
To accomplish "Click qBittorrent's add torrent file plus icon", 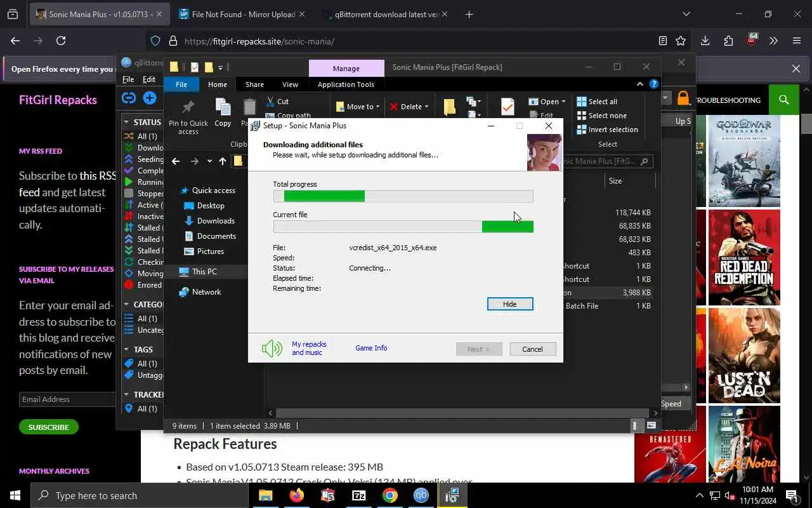I will [150, 98].
